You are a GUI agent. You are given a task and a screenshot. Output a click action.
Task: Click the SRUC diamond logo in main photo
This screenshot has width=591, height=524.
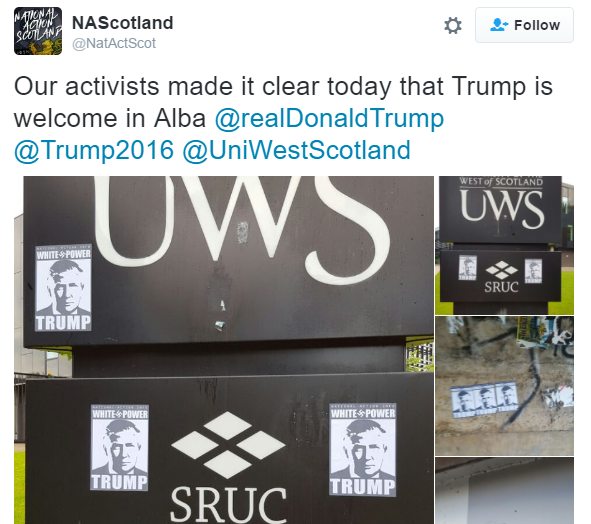[x=228, y=445]
